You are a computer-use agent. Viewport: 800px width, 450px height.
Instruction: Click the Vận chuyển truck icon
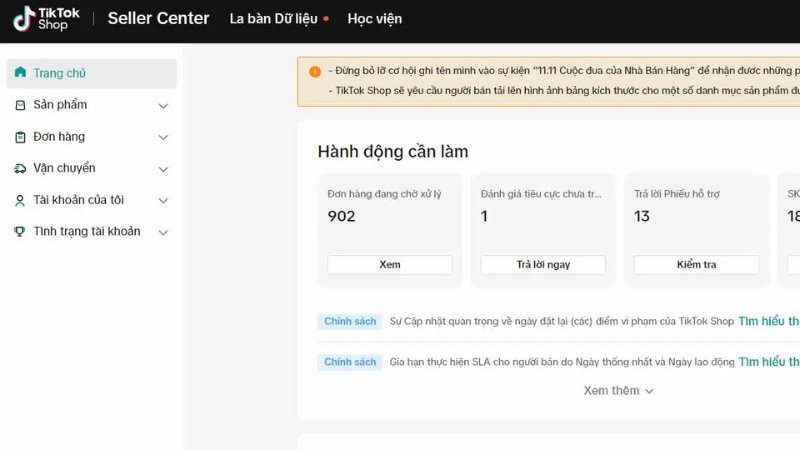20,168
